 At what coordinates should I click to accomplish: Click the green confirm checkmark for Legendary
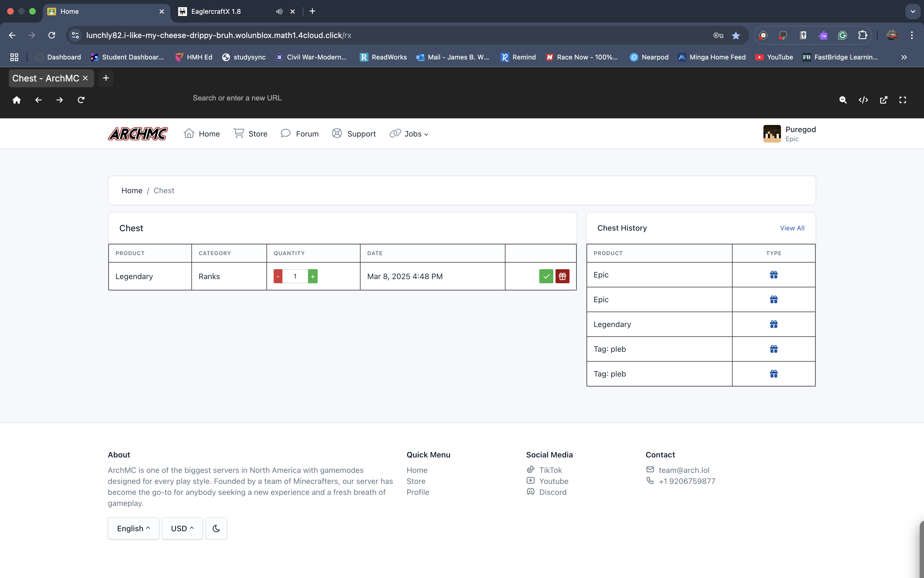click(546, 276)
